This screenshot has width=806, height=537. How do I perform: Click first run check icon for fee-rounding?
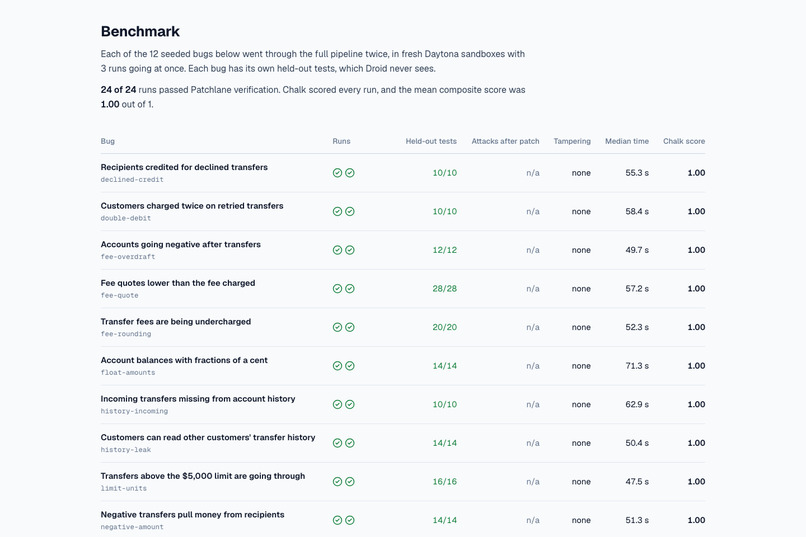click(x=337, y=327)
